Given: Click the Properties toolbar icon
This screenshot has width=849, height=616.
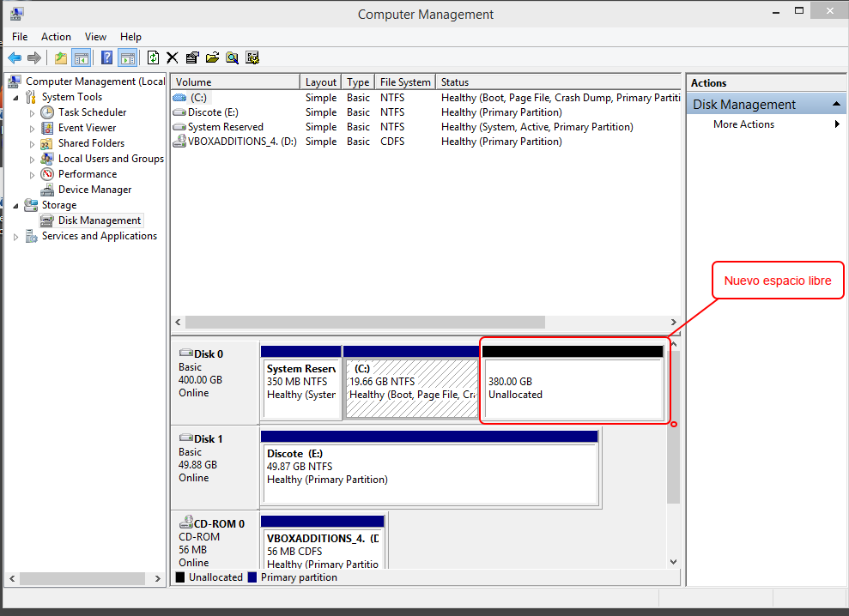Looking at the screenshot, I should (x=192, y=57).
